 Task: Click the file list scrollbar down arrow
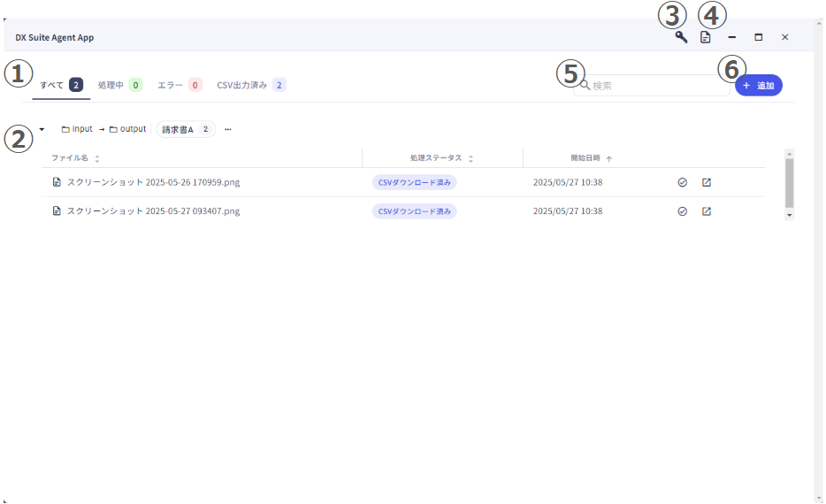(x=789, y=214)
